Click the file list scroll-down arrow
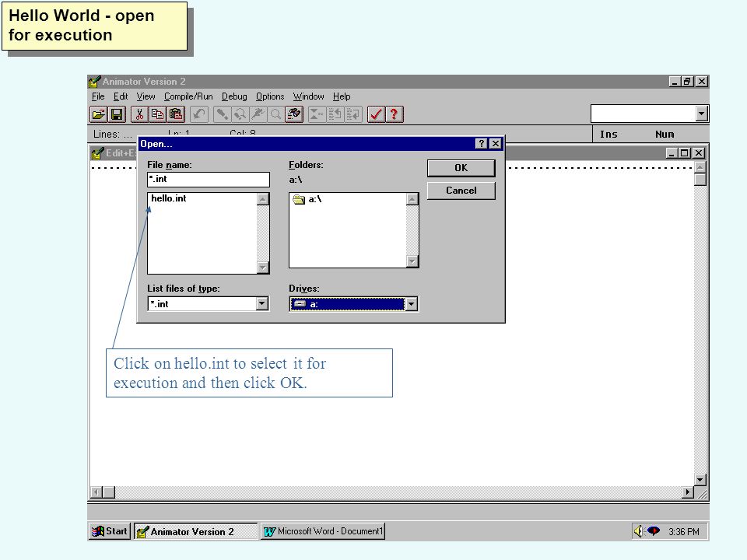 (x=262, y=268)
